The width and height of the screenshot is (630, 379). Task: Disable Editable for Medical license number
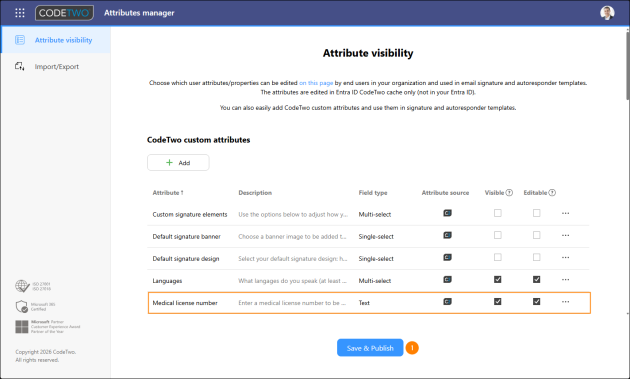(x=536, y=301)
